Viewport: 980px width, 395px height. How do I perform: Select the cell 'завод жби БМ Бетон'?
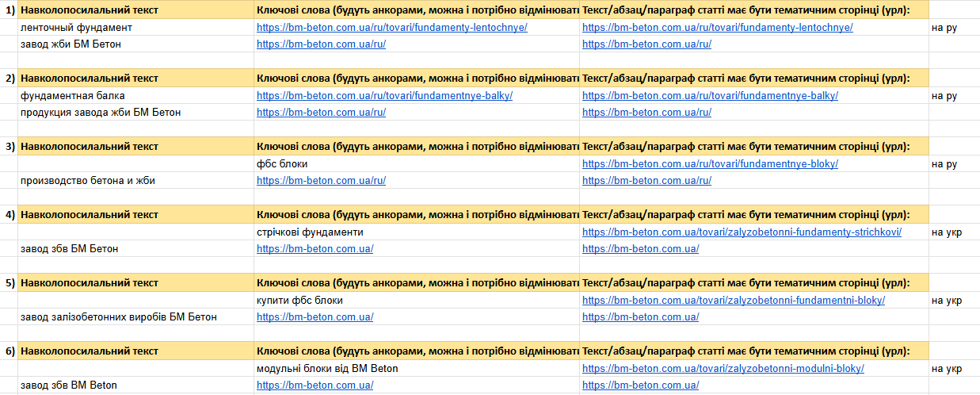(x=135, y=44)
